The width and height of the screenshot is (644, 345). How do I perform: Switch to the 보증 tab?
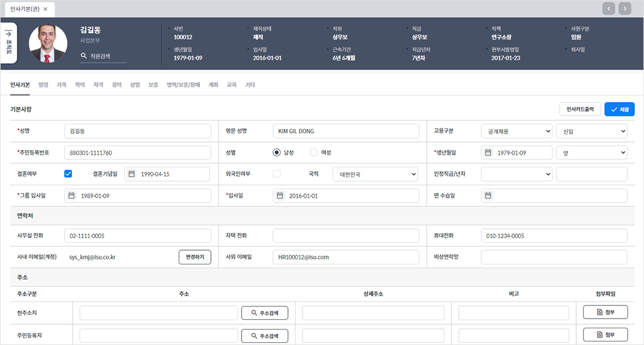coord(153,85)
